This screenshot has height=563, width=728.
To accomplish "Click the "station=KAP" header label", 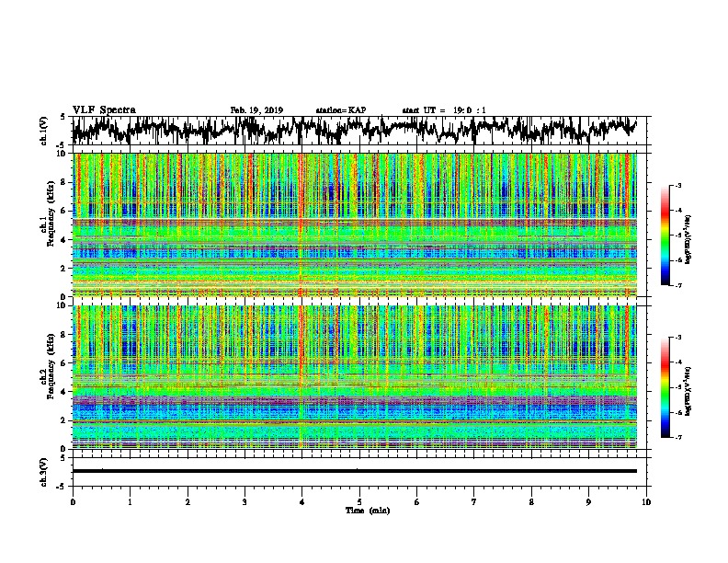I will [341, 110].
